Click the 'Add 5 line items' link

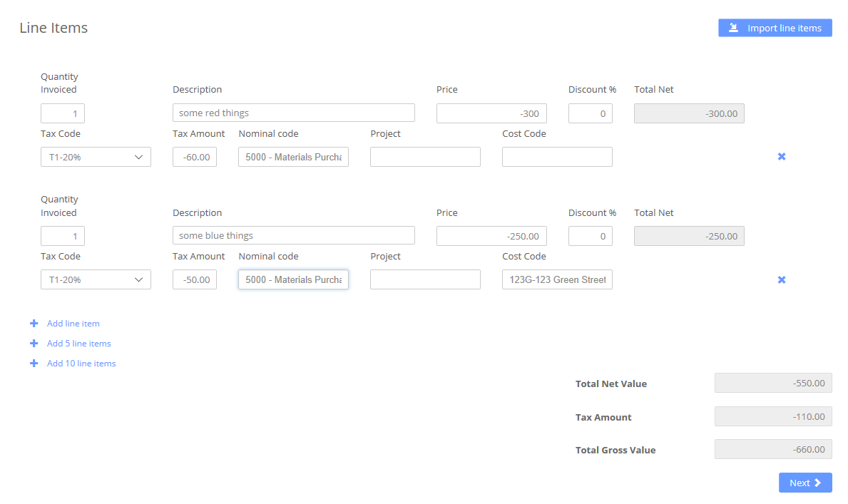pos(79,344)
